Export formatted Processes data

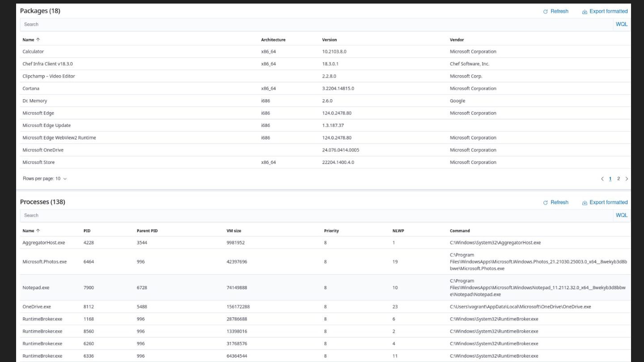pyautogui.click(x=605, y=202)
